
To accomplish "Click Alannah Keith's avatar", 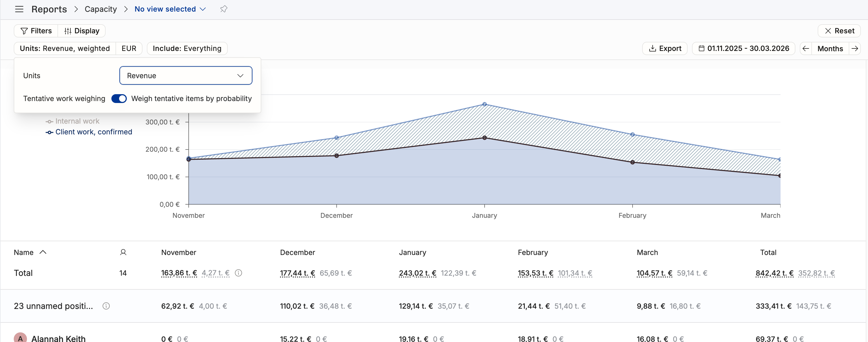I will click(x=20, y=338).
